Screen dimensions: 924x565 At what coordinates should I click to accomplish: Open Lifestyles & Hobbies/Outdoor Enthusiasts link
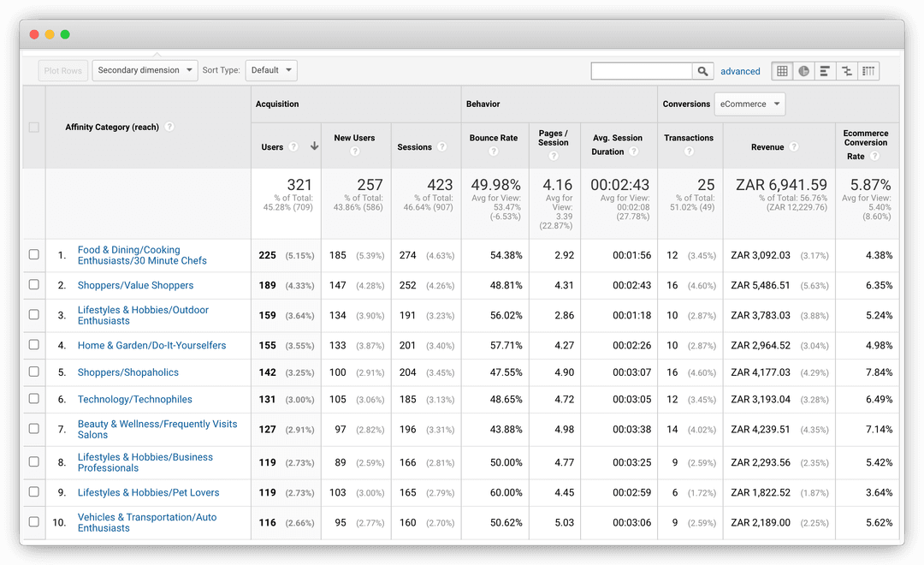coord(143,316)
